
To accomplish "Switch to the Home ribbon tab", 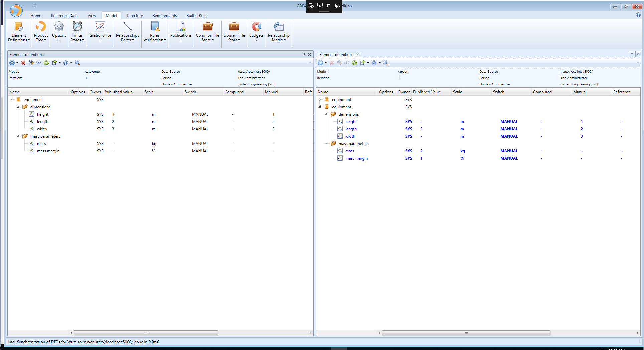I will 36,15.
